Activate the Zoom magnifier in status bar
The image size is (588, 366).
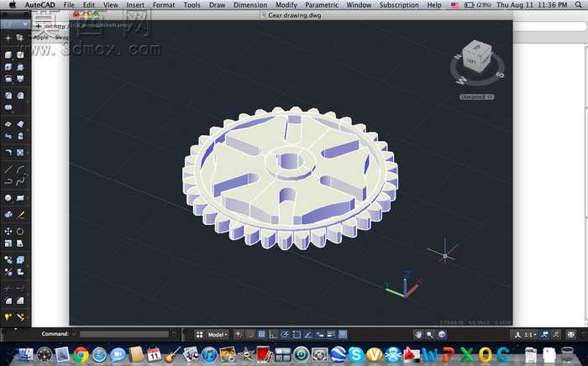pyautogui.click(x=430, y=335)
